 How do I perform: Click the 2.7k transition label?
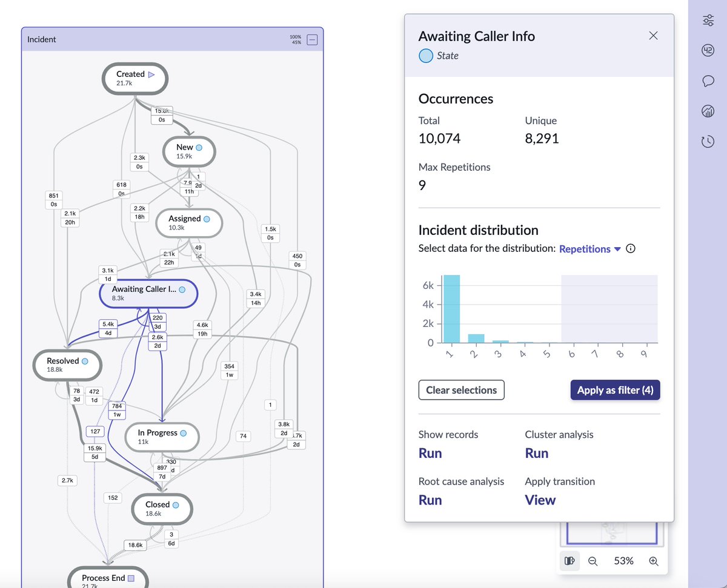67,480
